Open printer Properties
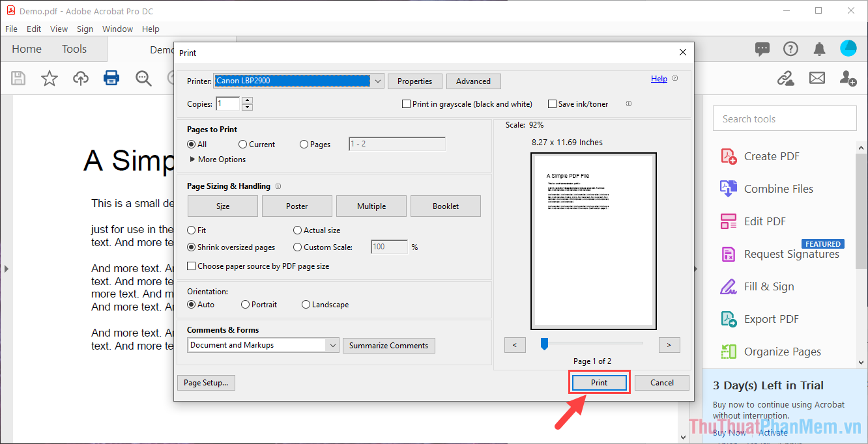This screenshot has height=444, width=868. point(415,81)
